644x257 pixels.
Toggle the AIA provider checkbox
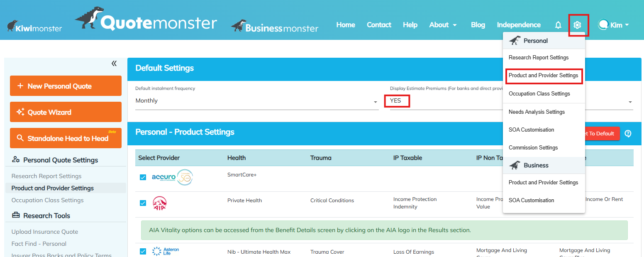pos(143,203)
